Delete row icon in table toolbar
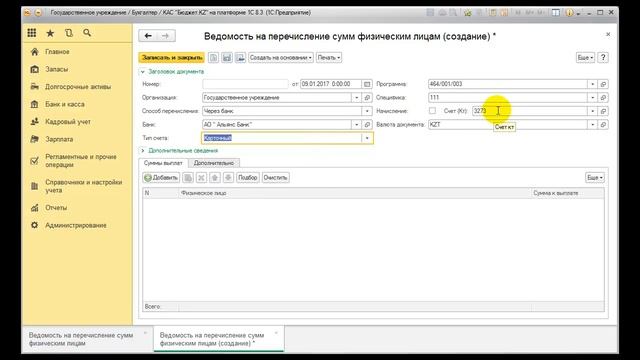The width and height of the screenshot is (640, 360). coord(201,178)
